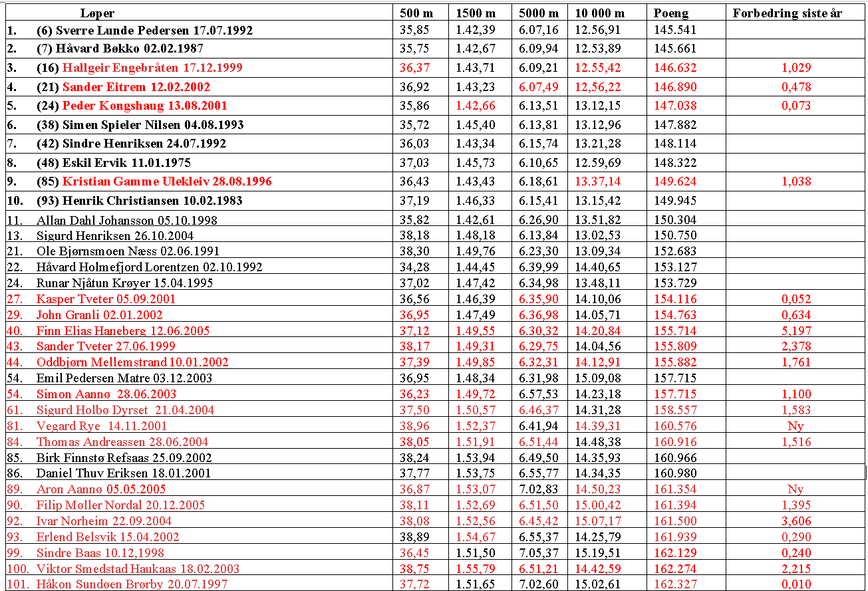Click the Løper column header

[97, 13]
